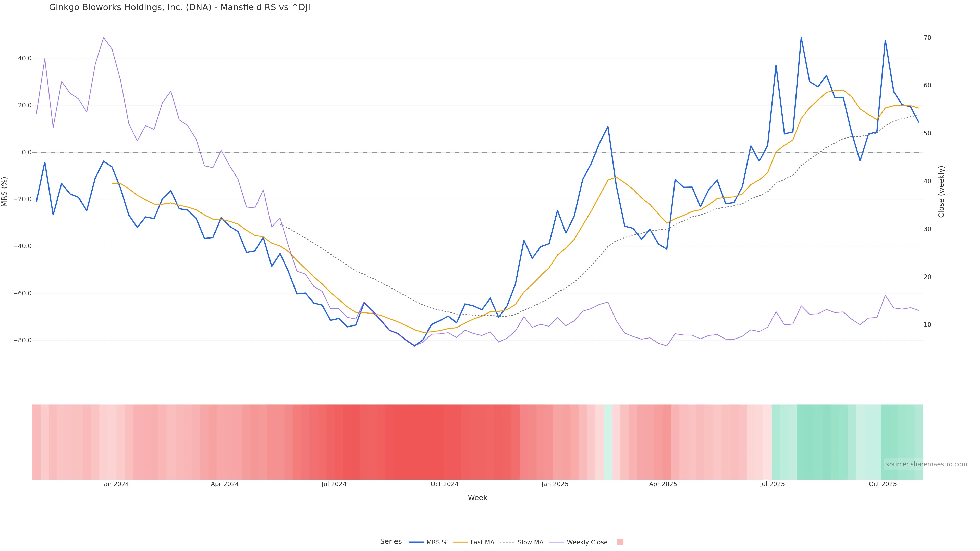
Task: Click the "Week" x-axis title
Action: [x=477, y=498]
